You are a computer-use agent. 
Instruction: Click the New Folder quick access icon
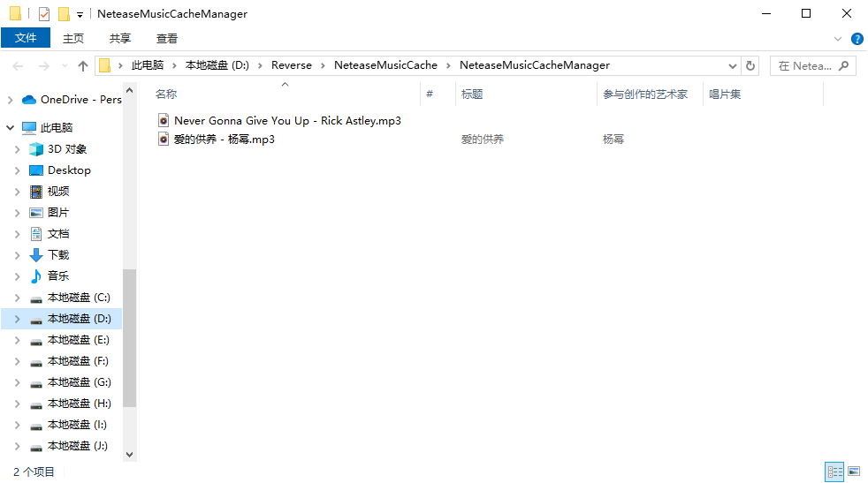click(65, 14)
